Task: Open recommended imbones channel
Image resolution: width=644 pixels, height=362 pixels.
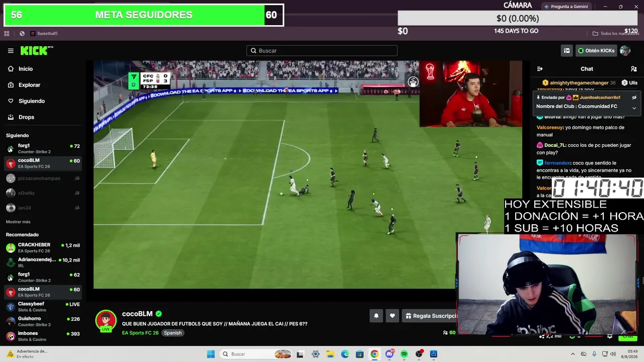Action: point(43,336)
